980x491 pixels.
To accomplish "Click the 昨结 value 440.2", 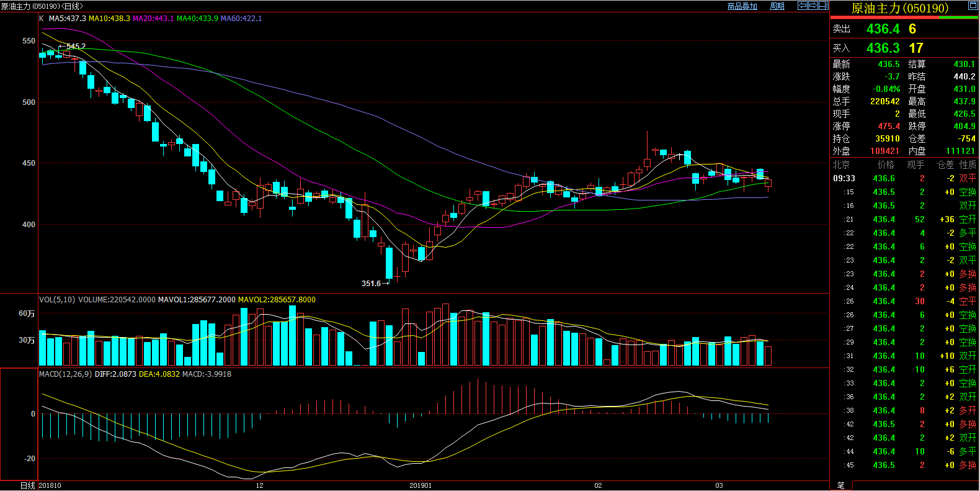I will pos(964,77).
